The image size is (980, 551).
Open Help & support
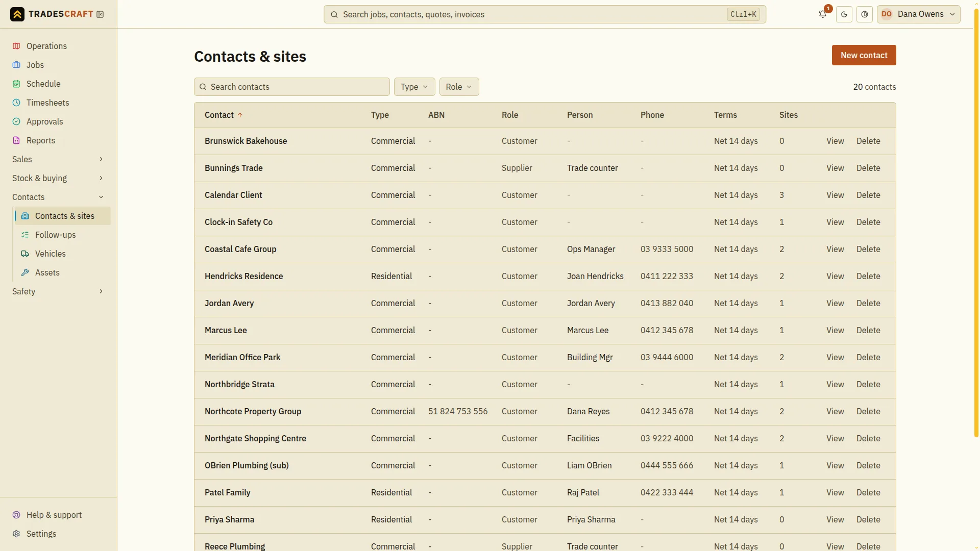coord(58,515)
